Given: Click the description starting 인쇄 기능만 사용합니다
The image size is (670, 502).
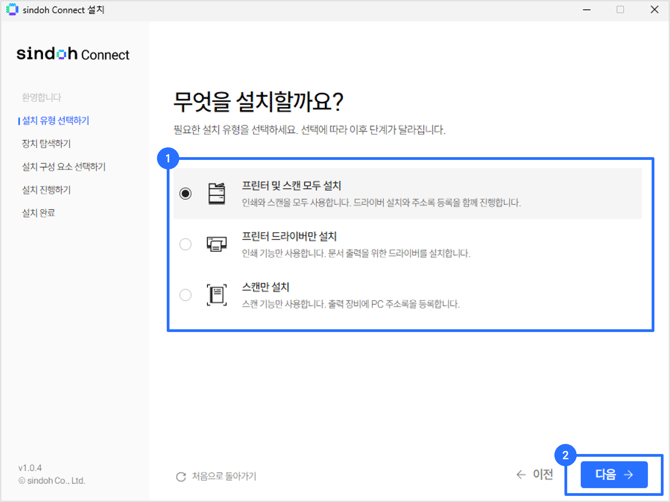Looking at the screenshot, I should (356, 253).
